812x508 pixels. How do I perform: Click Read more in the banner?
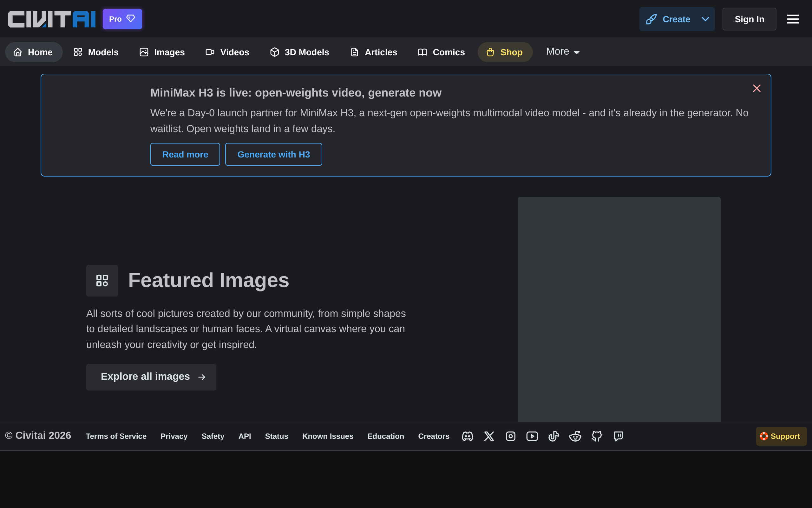(x=185, y=154)
